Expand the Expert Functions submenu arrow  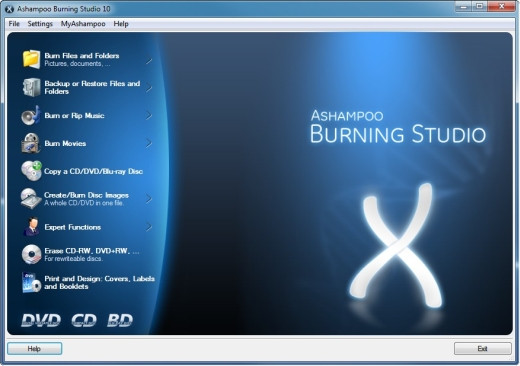[149, 227]
